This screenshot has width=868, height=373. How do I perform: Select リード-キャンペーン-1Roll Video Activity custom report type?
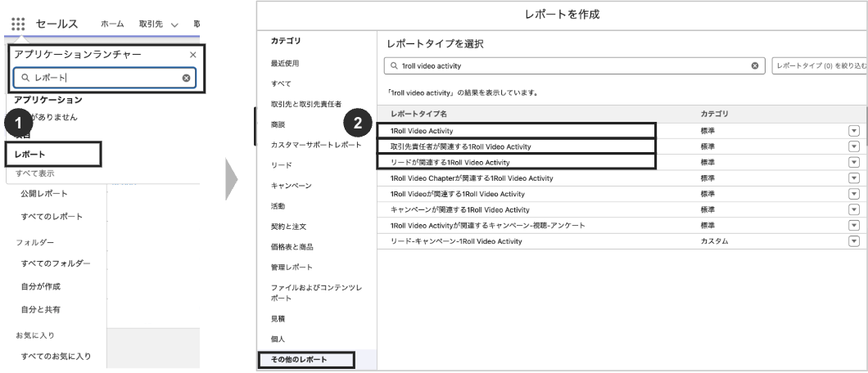tap(456, 241)
